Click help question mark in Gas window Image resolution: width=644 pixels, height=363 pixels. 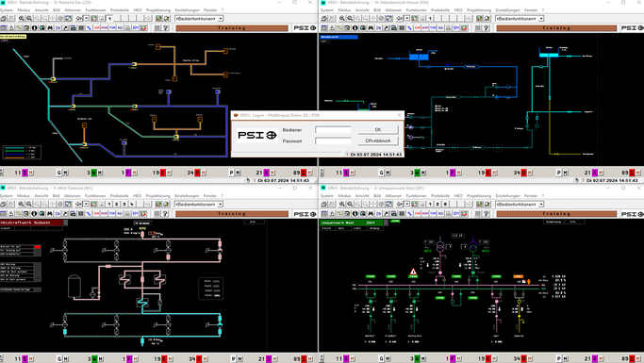(x=166, y=28)
